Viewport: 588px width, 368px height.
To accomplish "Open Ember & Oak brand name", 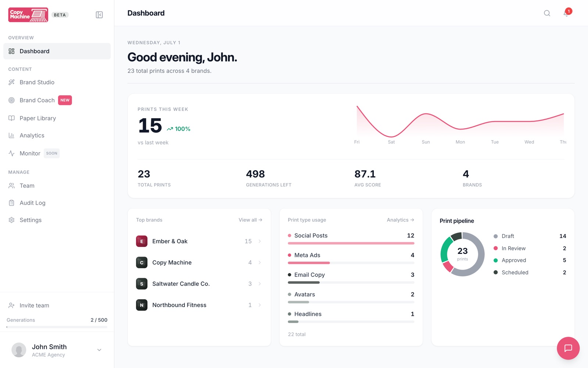I will click(170, 241).
